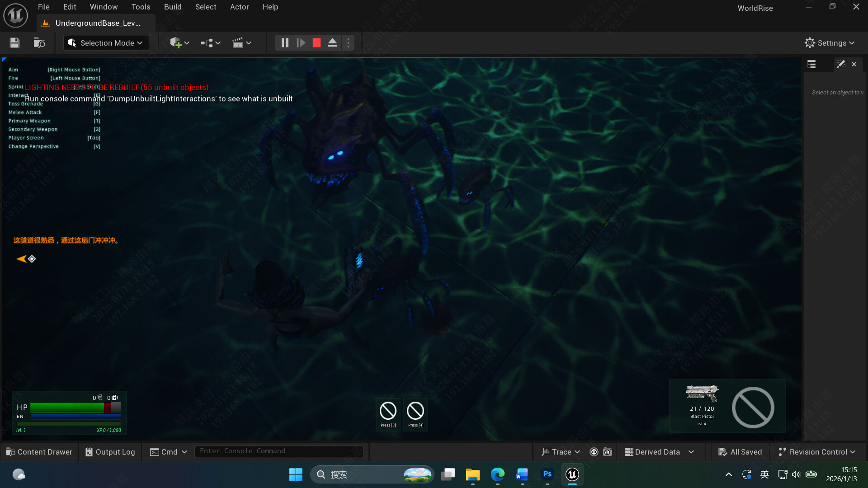Click the All Saved button

pyautogui.click(x=740, y=451)
